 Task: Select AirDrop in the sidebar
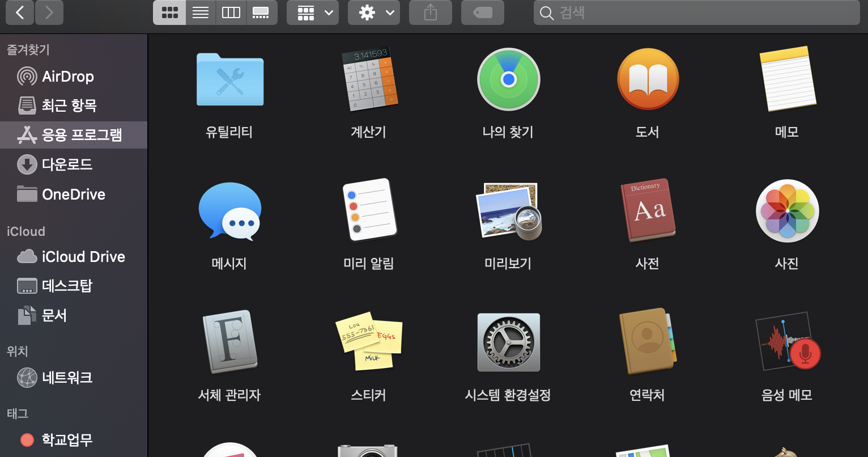(74, 76)
